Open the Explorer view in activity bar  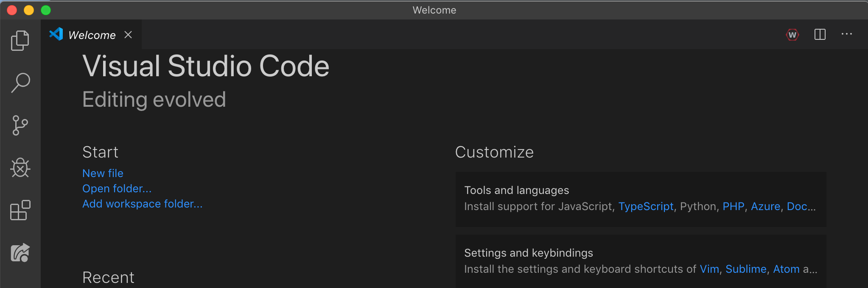click(20, 41)
